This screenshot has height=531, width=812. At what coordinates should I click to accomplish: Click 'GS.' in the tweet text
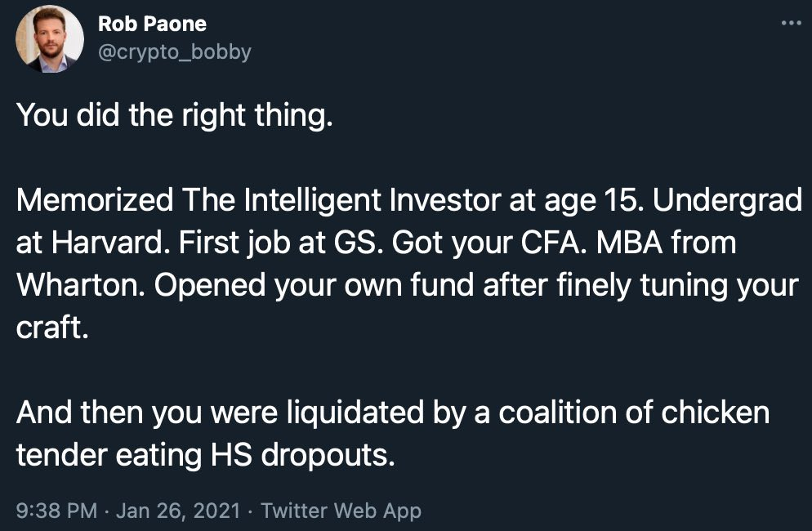pyautogui.click(x=359, y=243)
